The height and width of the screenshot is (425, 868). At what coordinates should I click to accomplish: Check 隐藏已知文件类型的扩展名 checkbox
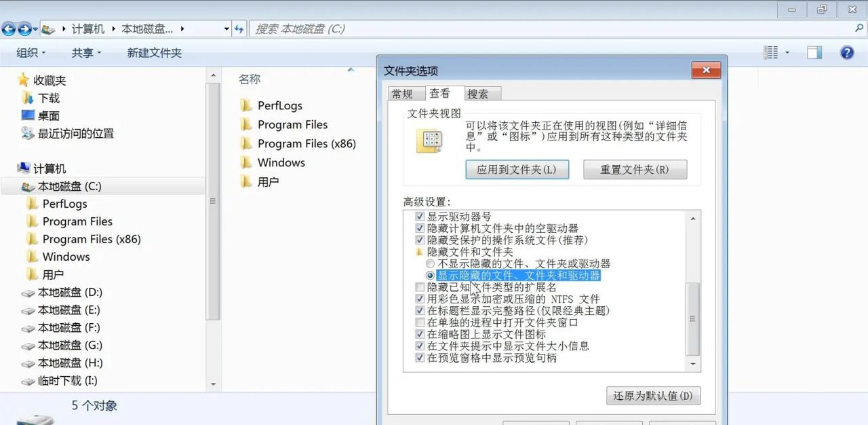(420, 287)
